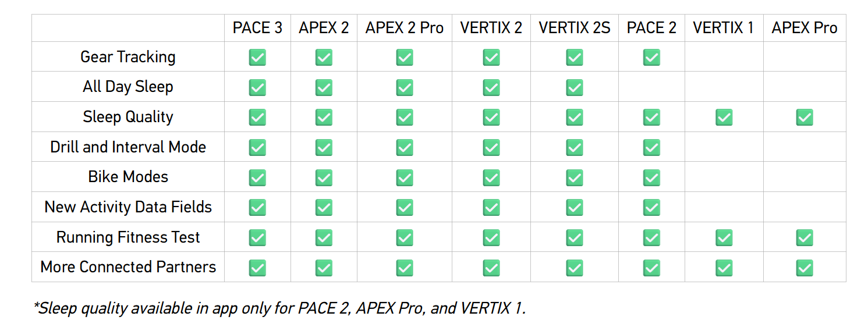The image size is (868, 327).
Task: Select the Sleep Quality check under VERTIX 1
Action: pyautogui.click(x=724, y=118)
